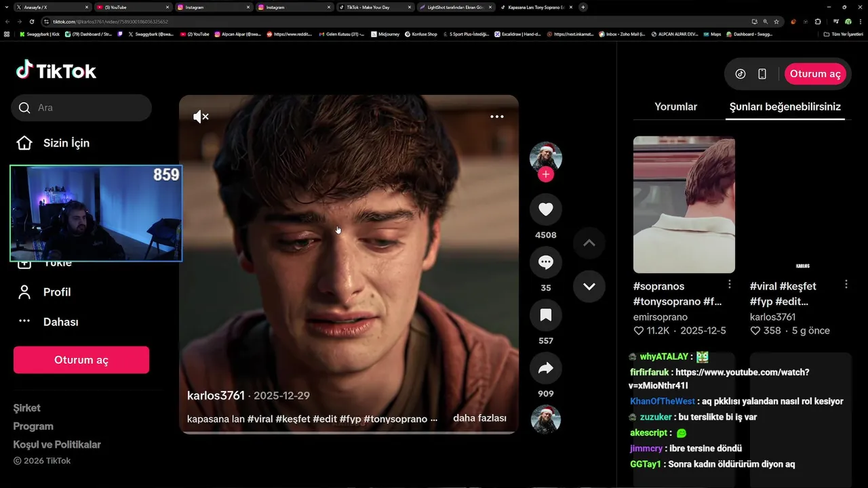The image size is (868, 488).
Task: Open the Chrome three-dot menu
Action: 860,22
